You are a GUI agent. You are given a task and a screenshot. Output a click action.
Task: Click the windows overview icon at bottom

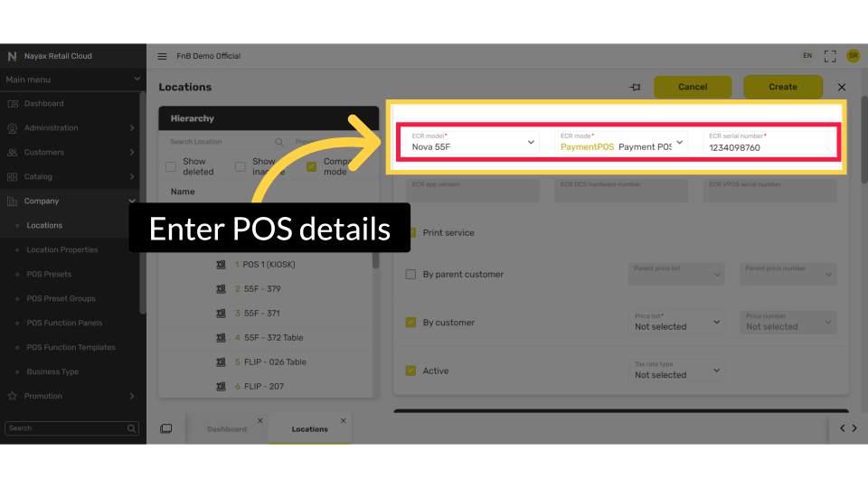(166, 428)
